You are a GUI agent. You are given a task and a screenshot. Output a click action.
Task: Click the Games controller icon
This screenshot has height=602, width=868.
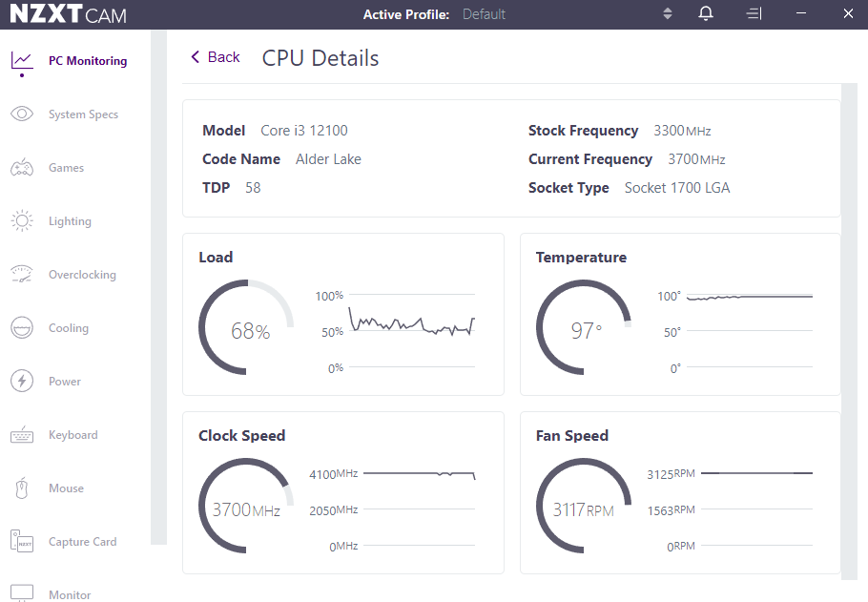(x=22, y=168)
